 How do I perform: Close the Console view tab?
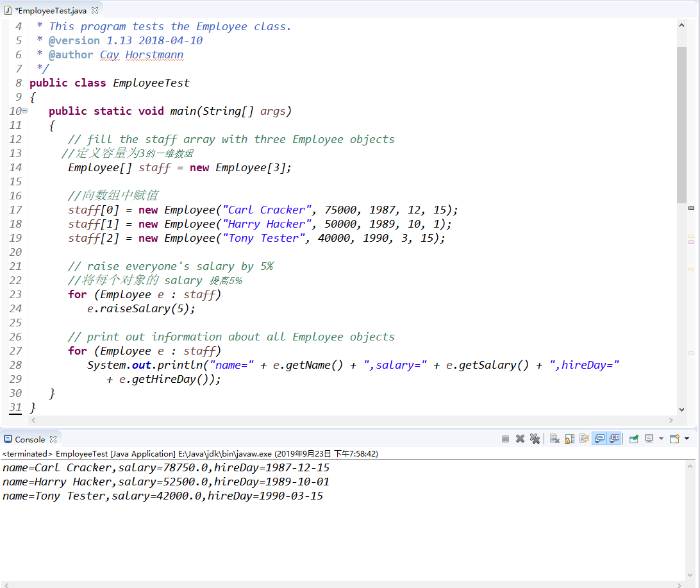(53, 439)
